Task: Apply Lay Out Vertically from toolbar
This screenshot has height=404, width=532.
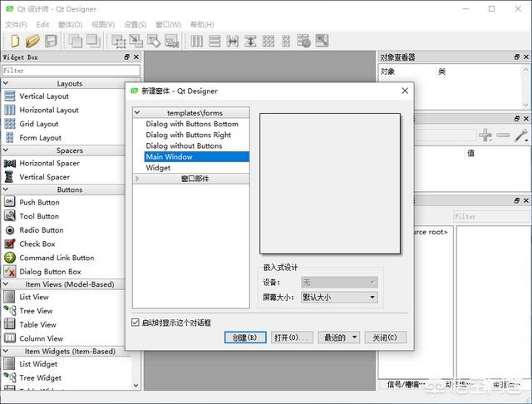Action: (x=214, y=41)
